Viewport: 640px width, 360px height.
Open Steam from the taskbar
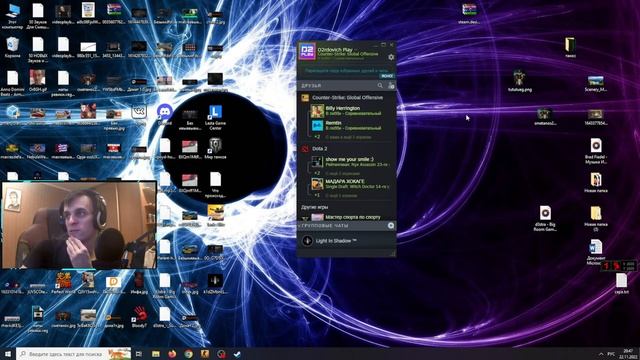click(x=237, y=354)
